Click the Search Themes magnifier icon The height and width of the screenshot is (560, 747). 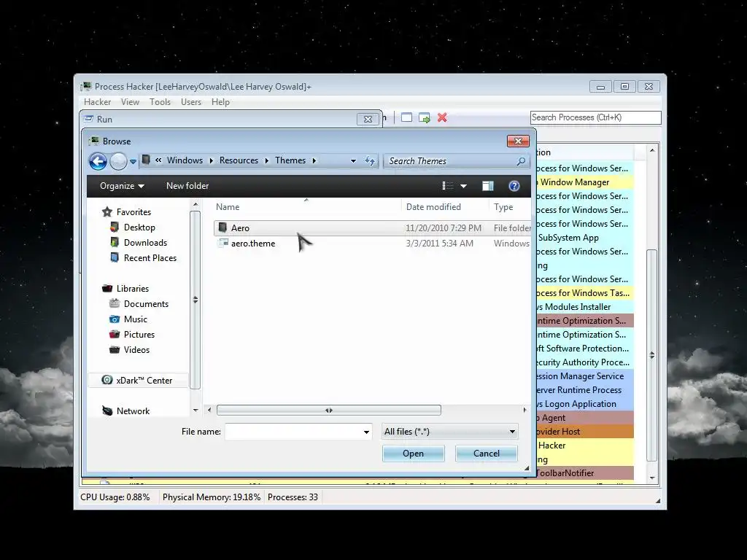(521, 161)
